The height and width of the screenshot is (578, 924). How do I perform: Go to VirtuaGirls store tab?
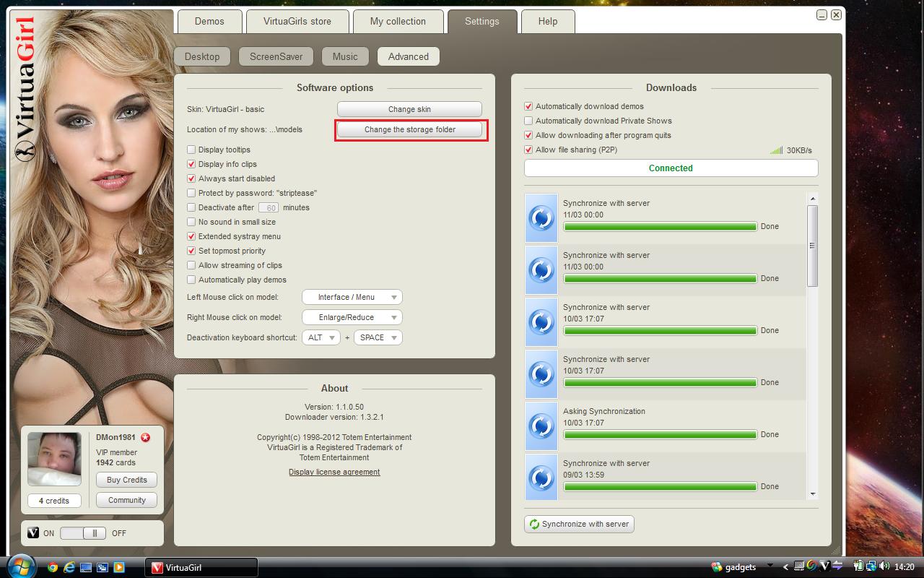coord(297,21)
